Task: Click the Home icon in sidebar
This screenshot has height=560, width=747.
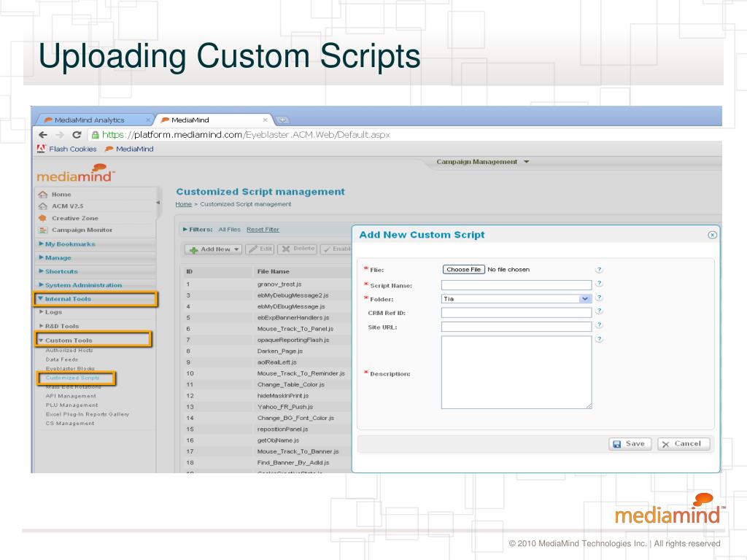Action: [43, 194]
